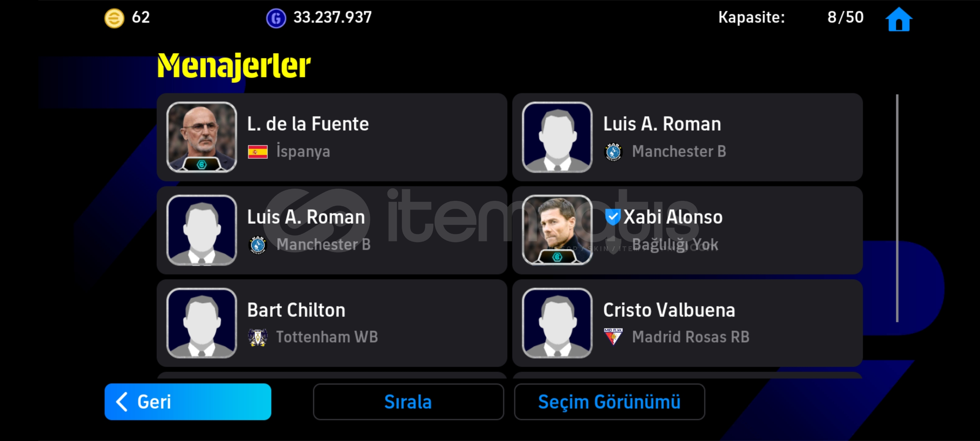Viewport: 980px width, 441px height.
Task: Open the Sırala sort options
Action: click(408, 402)
